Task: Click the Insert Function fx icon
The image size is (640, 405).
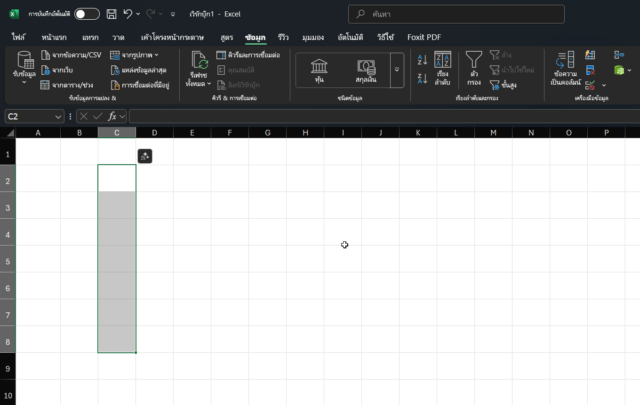Action: click(112, 116)
